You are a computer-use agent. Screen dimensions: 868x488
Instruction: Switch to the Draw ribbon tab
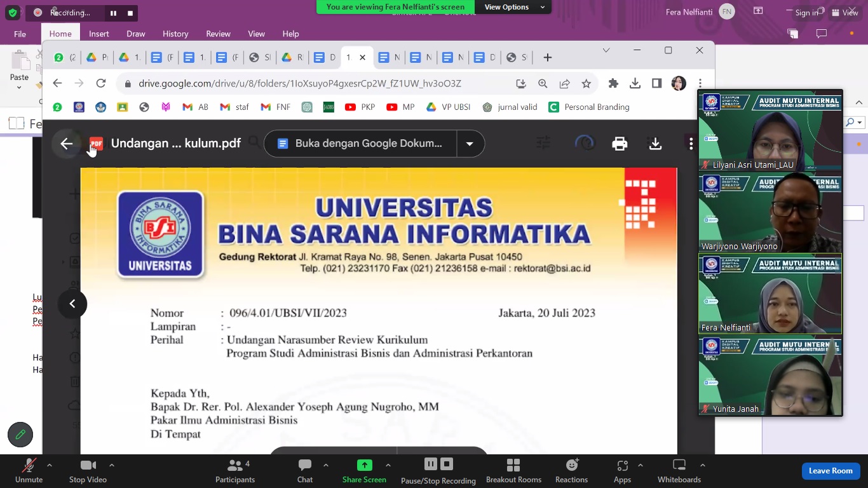tap(135, 34)
